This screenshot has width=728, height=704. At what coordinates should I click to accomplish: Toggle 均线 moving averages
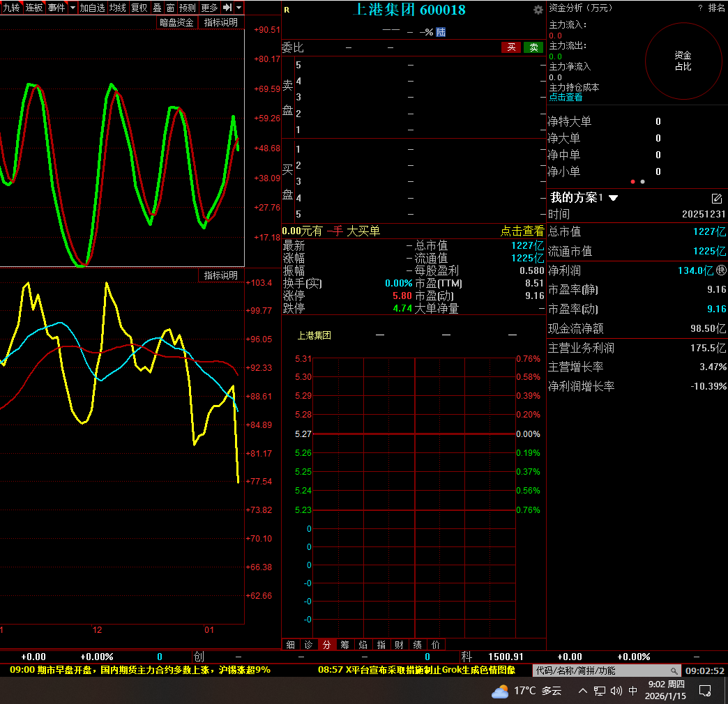tap(117, 8)
